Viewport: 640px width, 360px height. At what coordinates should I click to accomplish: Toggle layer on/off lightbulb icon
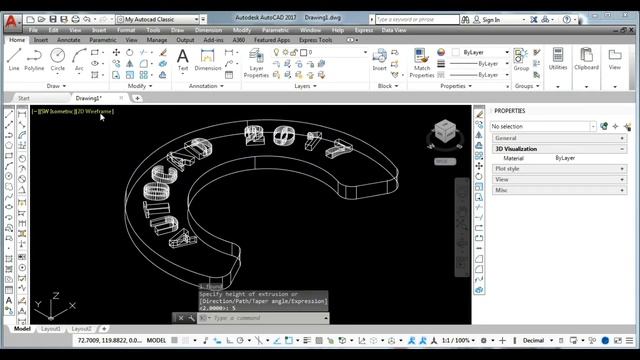pyautogui.click(x=276, y=52)
